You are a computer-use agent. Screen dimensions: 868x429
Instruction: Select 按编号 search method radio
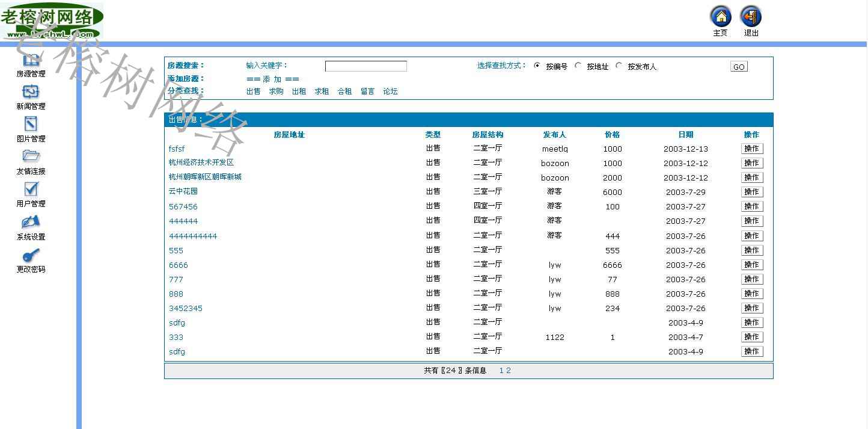click(537, 66)
